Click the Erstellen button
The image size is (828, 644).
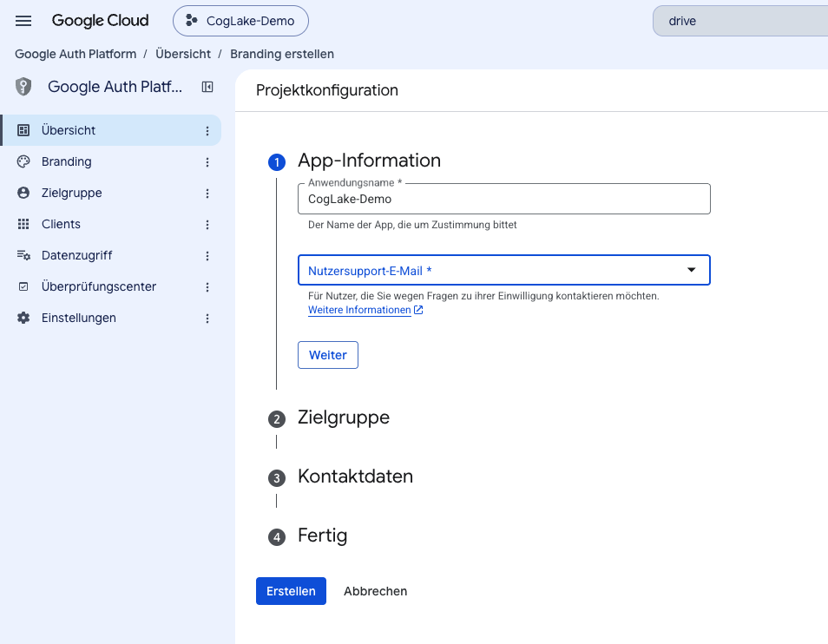[291, 591]
